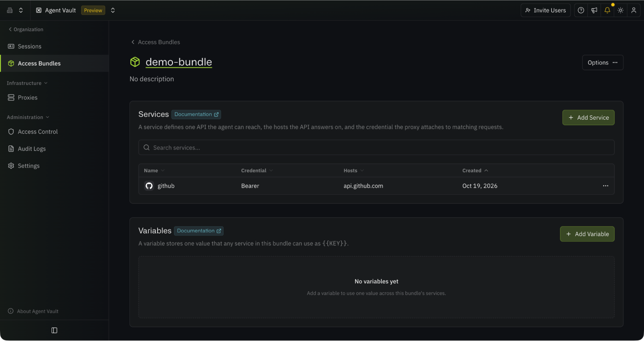Click the Invite Users button
This screenshot has height=341, width=644.
(x=545, y=10)
